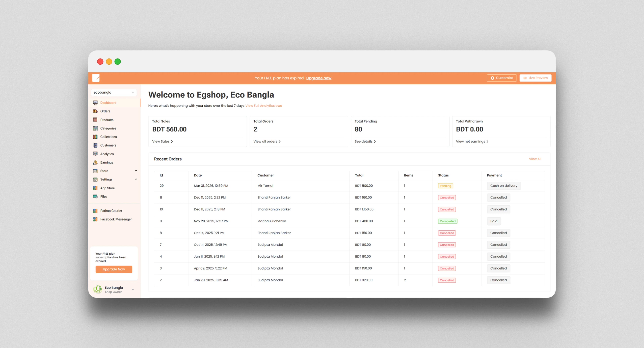
Task: Click the date Jun 11, 2025, 9:12 PM
Action: click(x=209, y=257)
